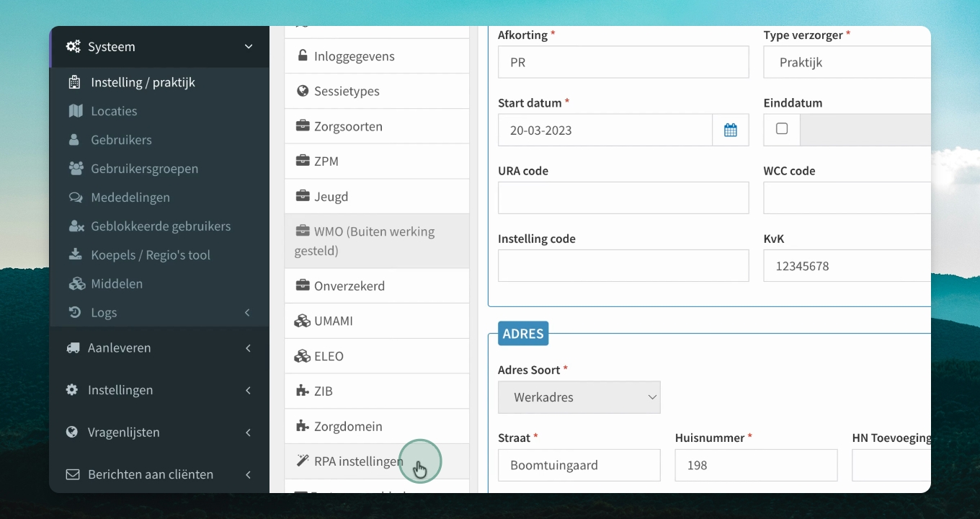Click the Systeem gears icon
Screen dimensions: 980x519
coord(73,47)
